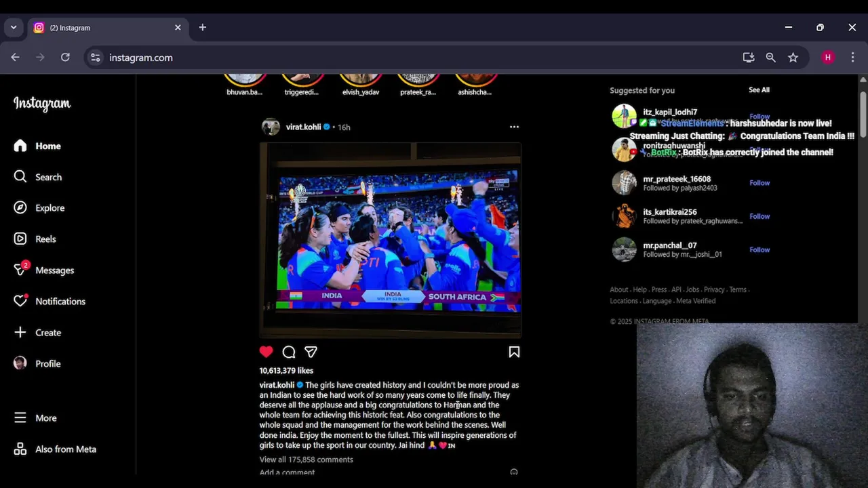Click the Explore label in sidebar
868x488 pixels.
[50, 208]
